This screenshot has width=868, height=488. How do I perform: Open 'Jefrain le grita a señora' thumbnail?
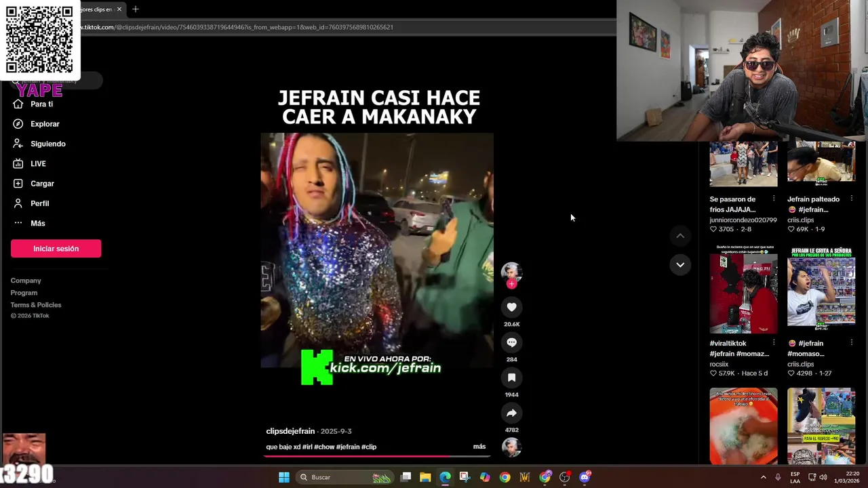pos(821,289)
